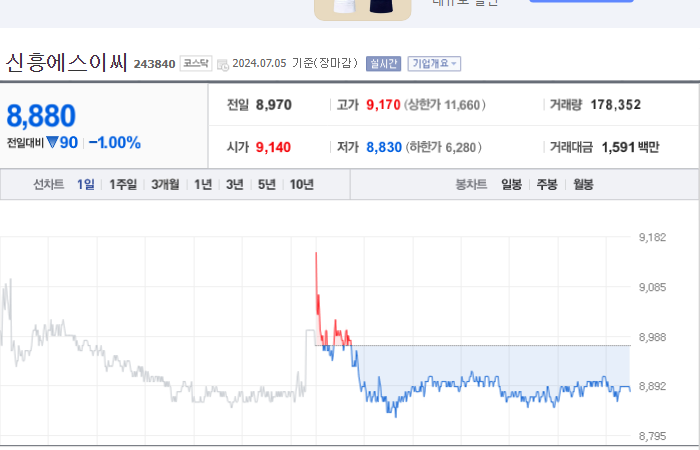700x450 pixels.
Task: Select the 10년 line chart tab
Action: click(302, 184)
